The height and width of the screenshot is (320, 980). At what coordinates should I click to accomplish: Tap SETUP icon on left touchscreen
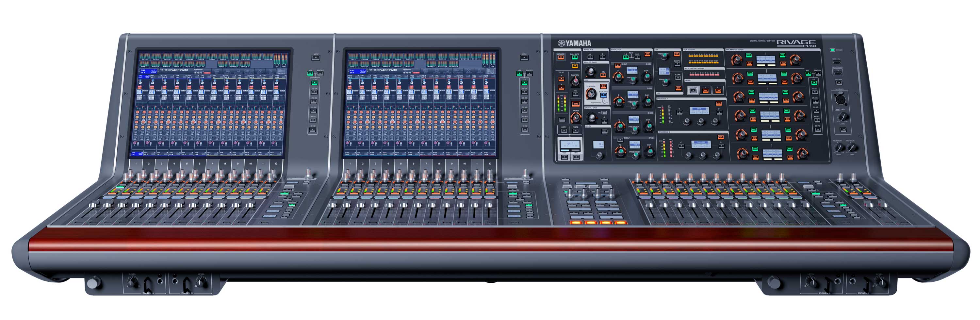coord(260,71)
